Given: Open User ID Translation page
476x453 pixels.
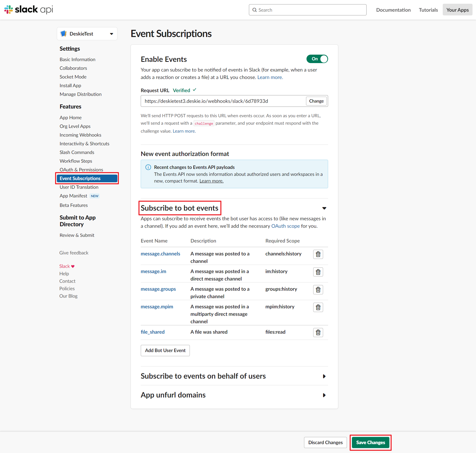Looking at the screenshot, I should click(79, 187).
